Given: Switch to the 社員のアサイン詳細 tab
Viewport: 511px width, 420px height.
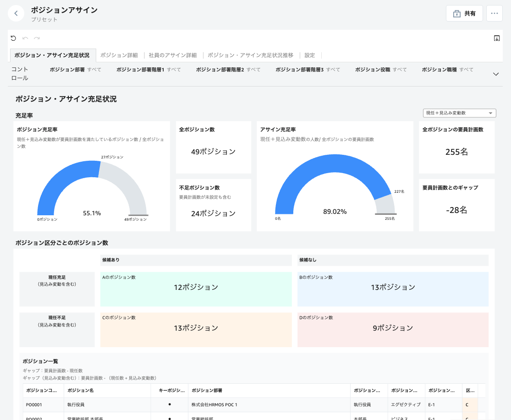Looking at the screenshot, I should [x=173, y=55].
